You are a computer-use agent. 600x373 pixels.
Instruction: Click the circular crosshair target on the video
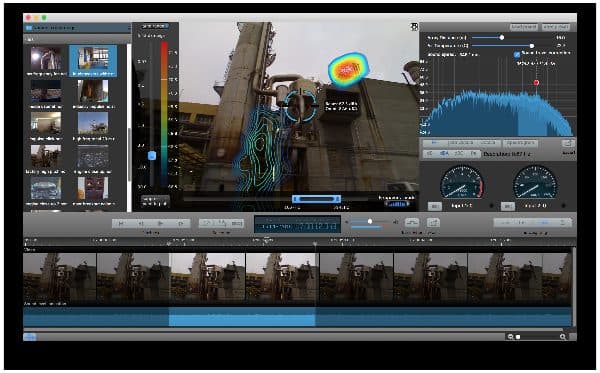pyautogui.click(x=301, y=105)
